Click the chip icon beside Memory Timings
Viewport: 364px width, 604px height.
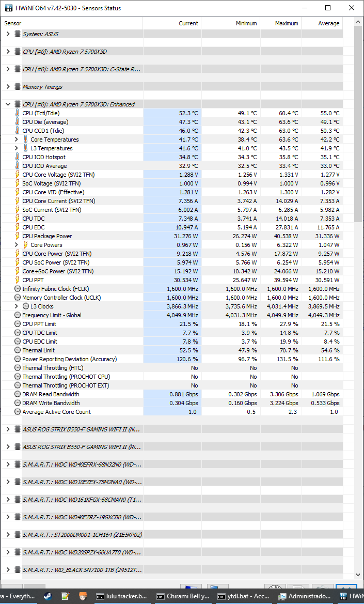coord(18,87)
